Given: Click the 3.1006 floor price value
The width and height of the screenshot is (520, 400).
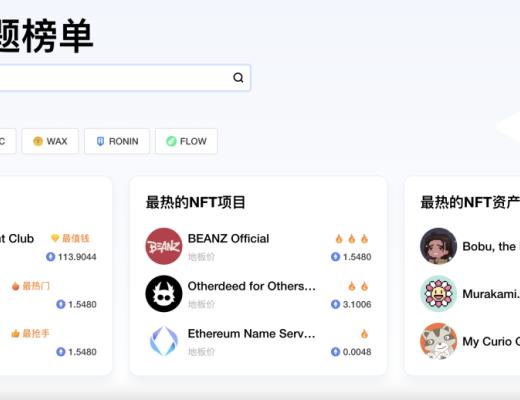Looking at the screenshot, I should coord(357,304).
